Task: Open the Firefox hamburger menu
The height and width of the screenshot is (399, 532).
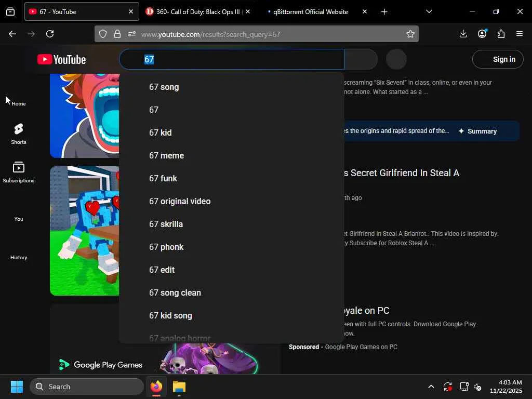Action: 520,34
